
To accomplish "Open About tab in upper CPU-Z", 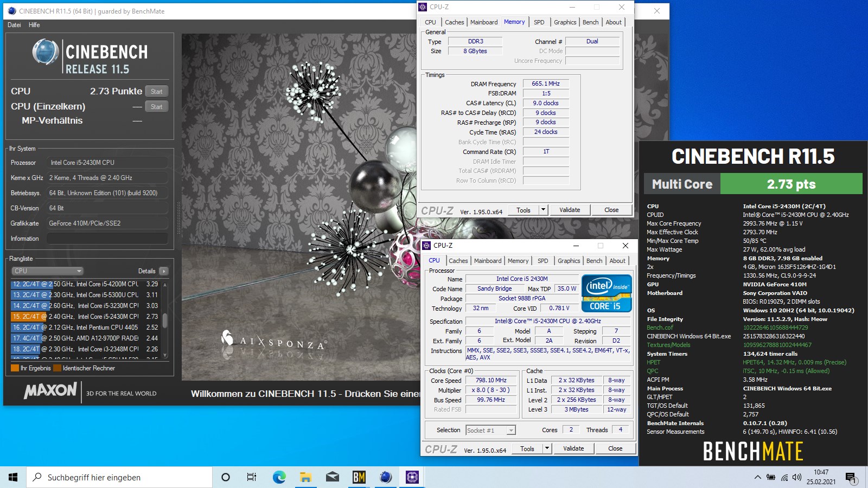I will click(614, 22).
